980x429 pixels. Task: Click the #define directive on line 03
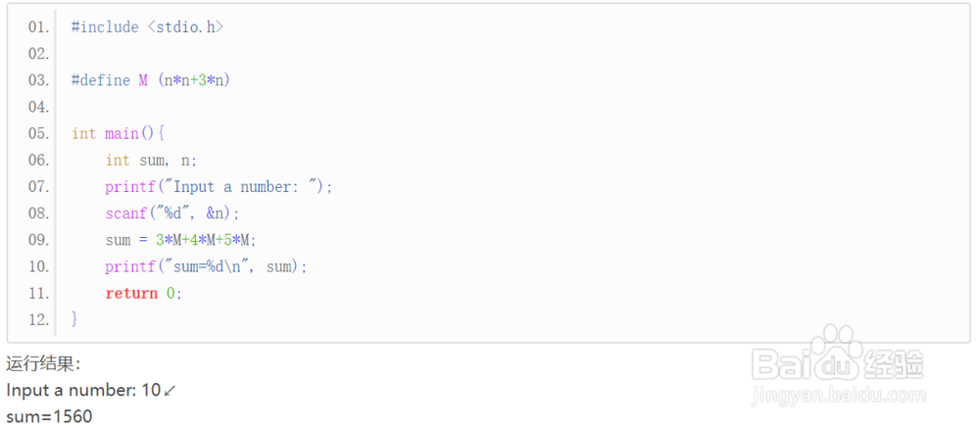point(101,80)
